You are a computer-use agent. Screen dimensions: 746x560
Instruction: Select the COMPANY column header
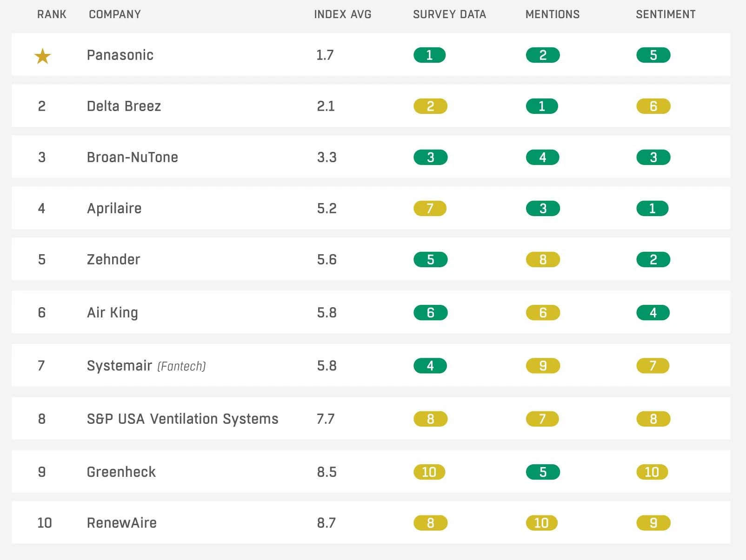pos(115,14)
